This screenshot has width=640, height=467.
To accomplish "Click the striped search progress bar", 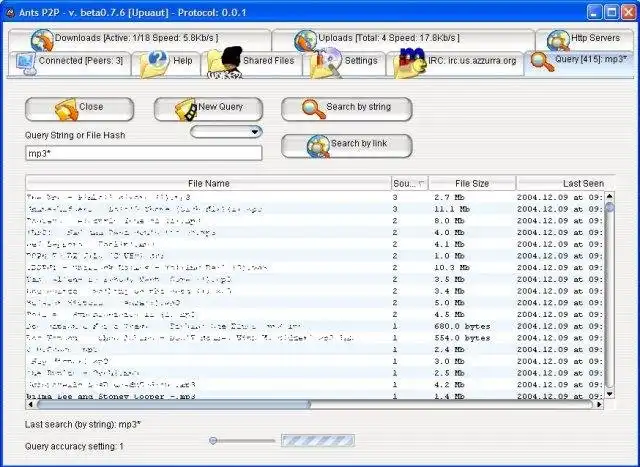I will pyautogui.click(x=318, y=441).
